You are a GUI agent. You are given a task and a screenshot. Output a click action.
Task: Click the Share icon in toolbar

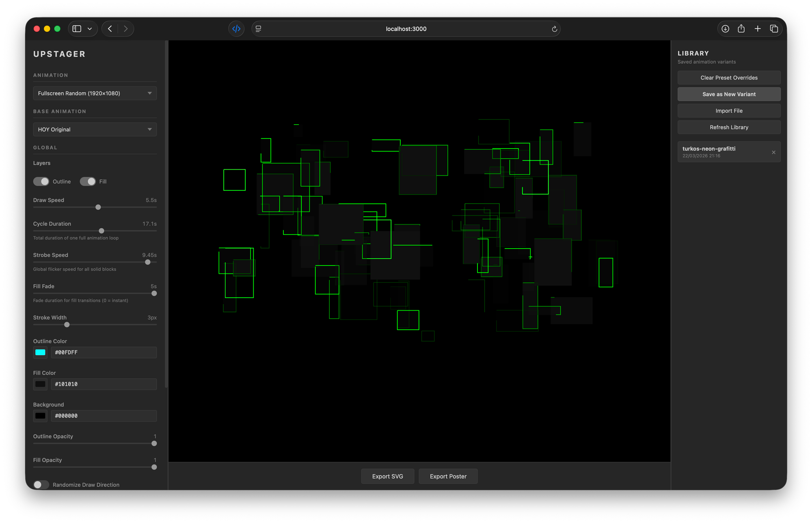point(741,29)
